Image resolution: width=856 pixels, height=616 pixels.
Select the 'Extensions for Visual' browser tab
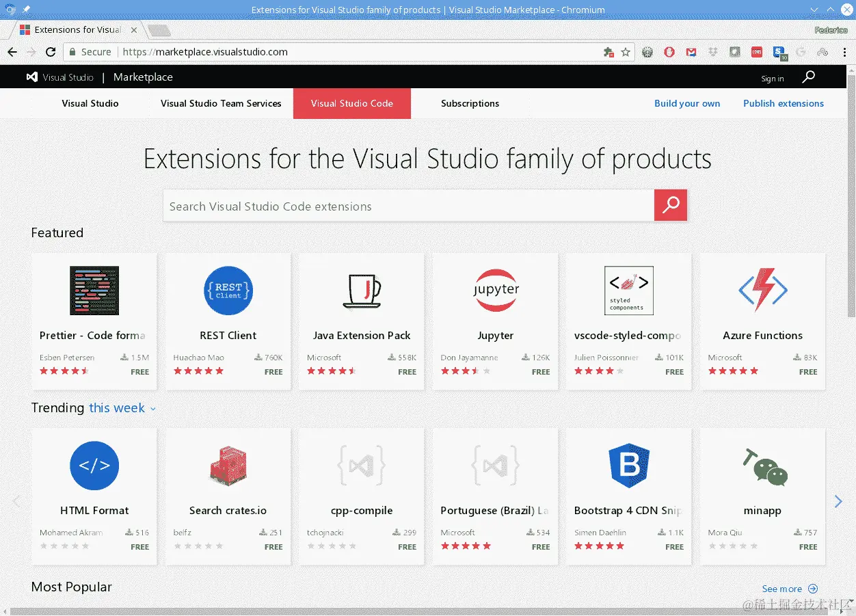click(77, 30)
